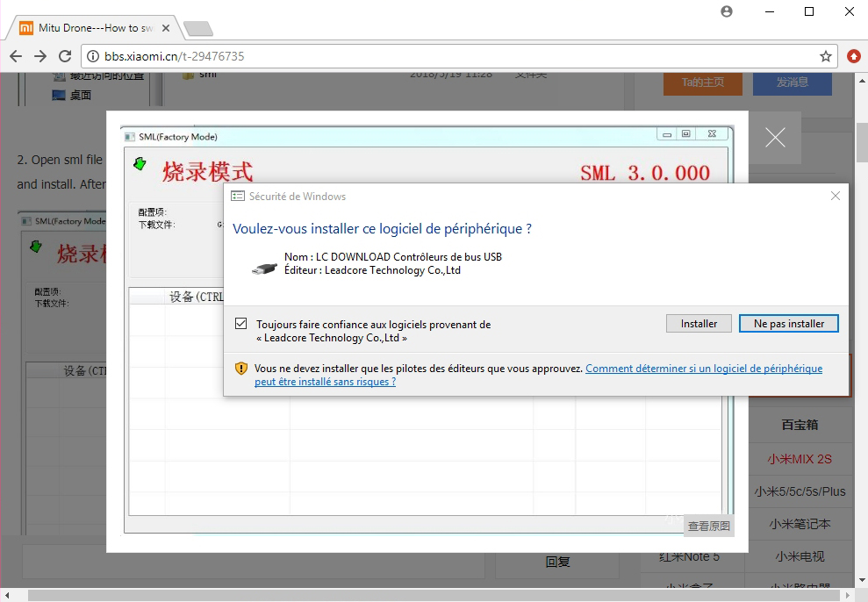
Task: Go forward in Chrome history
Action: (40, 56)
